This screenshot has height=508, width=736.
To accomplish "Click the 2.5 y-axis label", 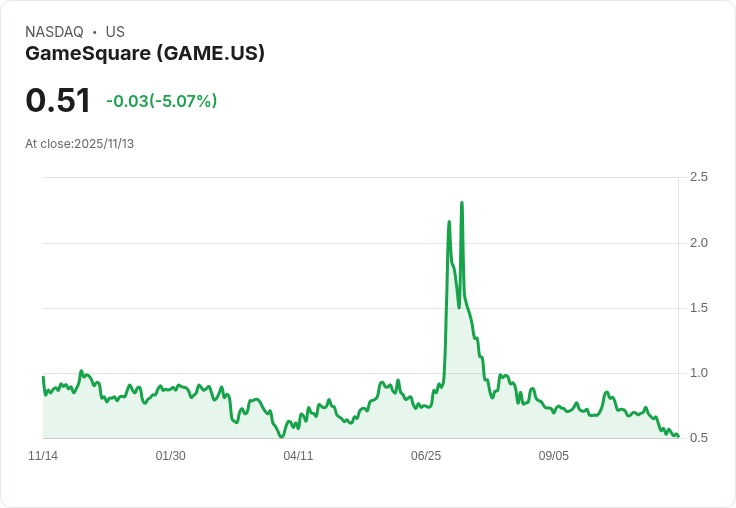I will pos(698,177).
